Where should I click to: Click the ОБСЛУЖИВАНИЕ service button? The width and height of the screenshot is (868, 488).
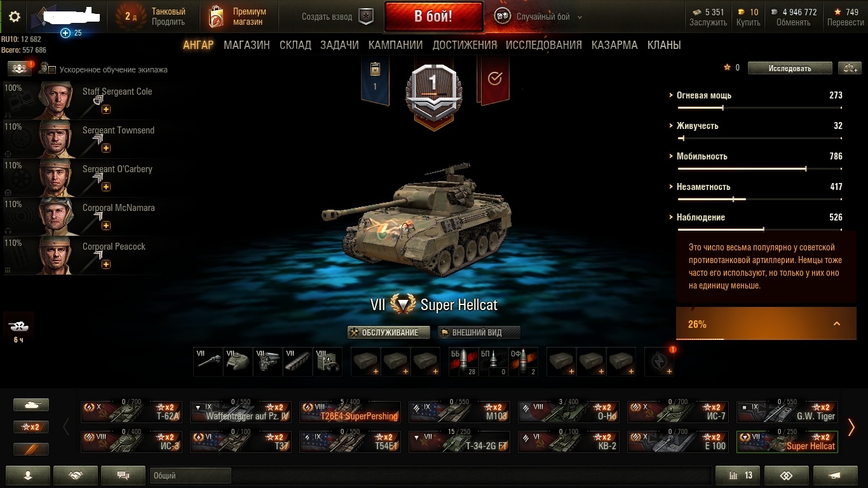[x=389, y=332]
